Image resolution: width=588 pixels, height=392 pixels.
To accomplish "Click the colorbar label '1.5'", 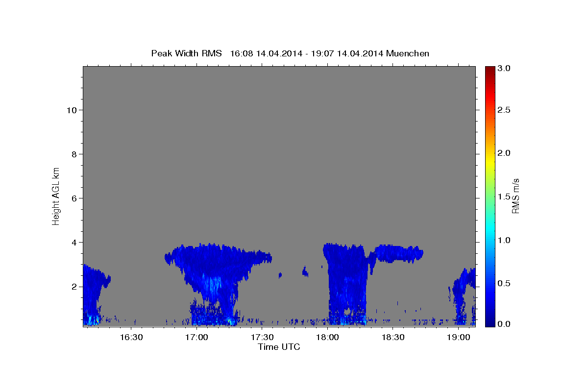I will click(504, 196).
